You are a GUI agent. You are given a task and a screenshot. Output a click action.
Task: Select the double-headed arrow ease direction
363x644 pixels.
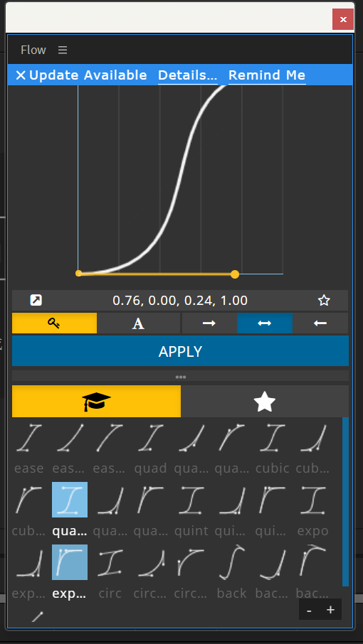264,323
